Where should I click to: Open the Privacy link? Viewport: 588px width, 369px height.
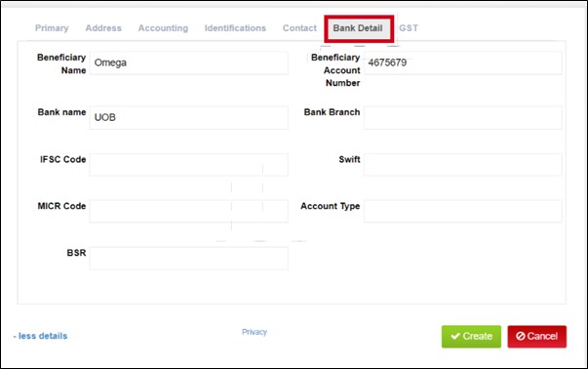[255, 332]
